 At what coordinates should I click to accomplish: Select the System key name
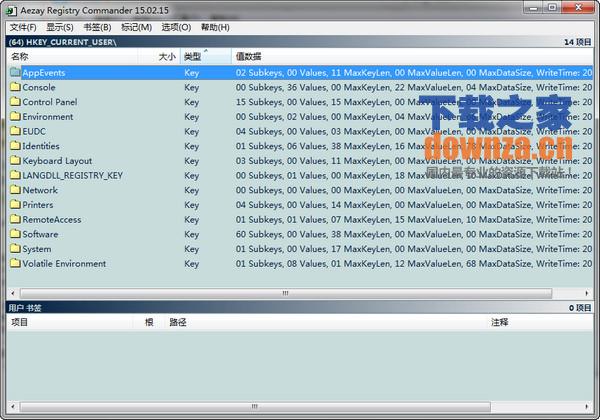click(x=37, y=249)
